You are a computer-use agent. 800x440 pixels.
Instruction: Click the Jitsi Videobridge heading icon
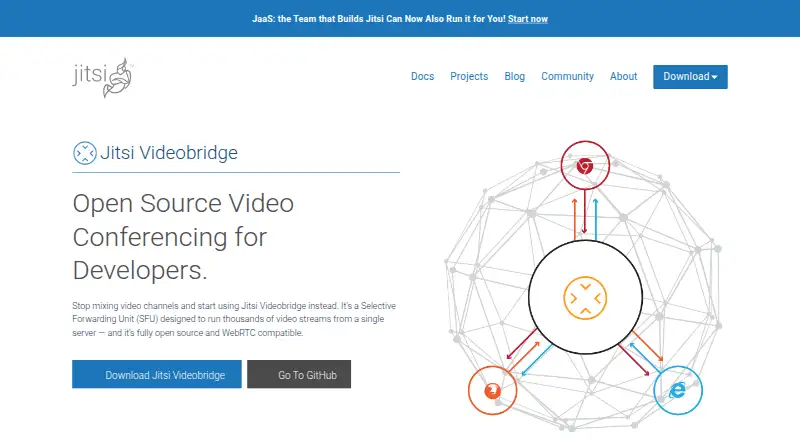click(85, 153)
